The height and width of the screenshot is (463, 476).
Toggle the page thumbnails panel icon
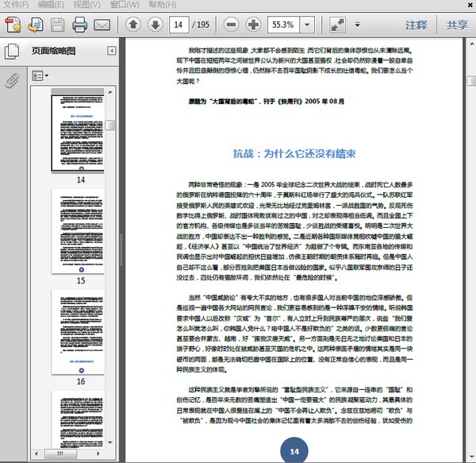pyautogui.click(x=12, y=52)
